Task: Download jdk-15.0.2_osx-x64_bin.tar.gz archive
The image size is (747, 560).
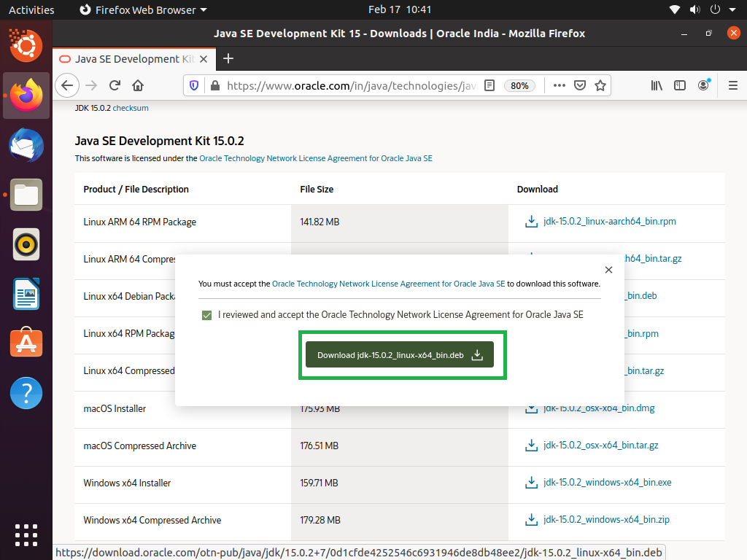Action: click(601, 446)
